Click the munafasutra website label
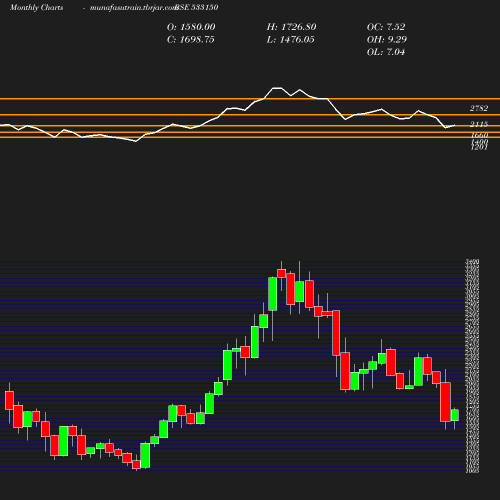This screenshot has height=500, width=500. [133, 8]
